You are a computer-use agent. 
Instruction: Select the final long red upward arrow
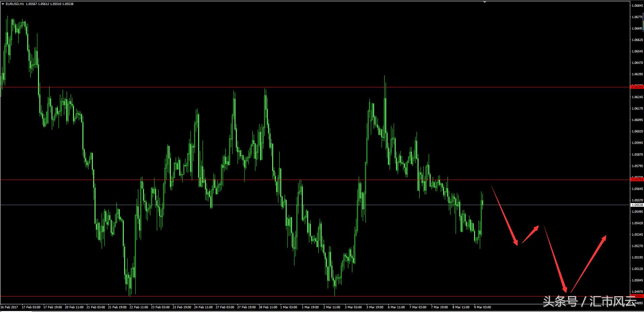point(589,263)
